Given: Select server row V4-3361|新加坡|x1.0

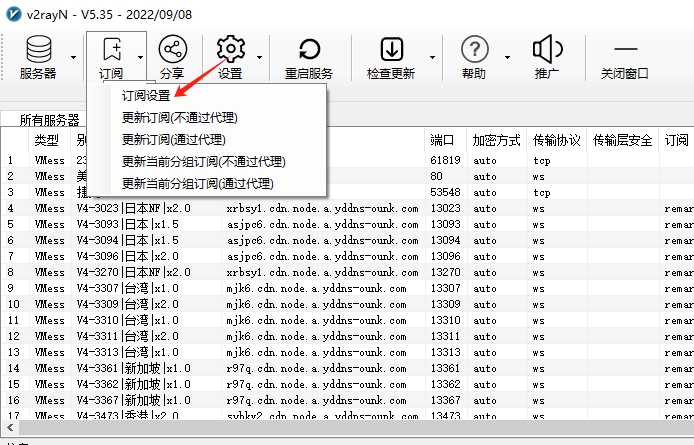Looking at the screenshot, I should tap(347, 368).
